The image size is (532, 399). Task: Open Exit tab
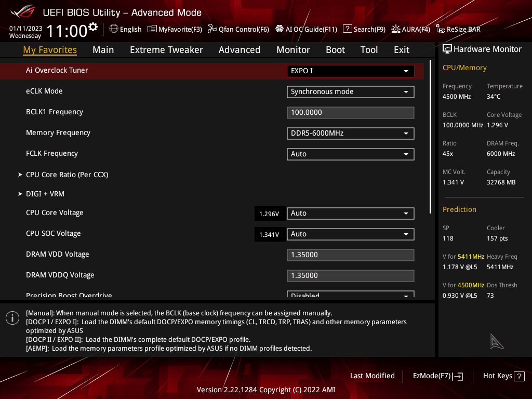402,50
